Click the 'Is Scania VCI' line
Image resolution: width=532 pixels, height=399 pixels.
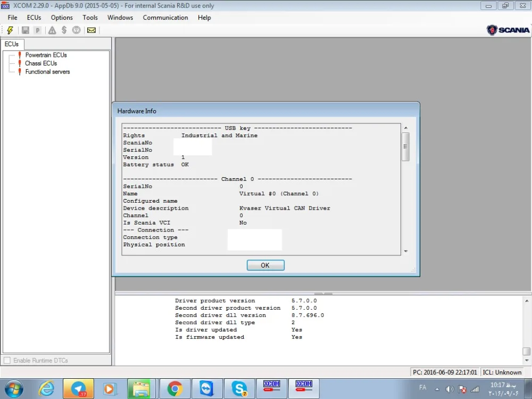click(185, 223)
